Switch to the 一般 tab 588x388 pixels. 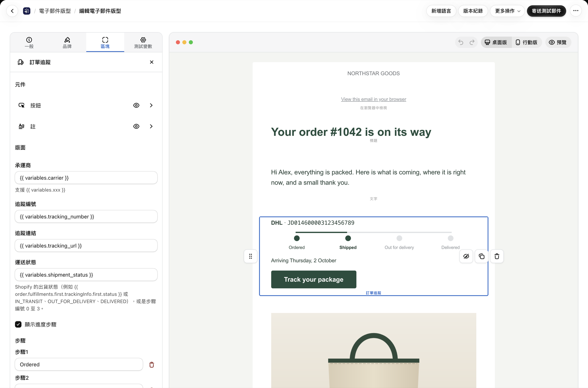[x=29, y=43]
